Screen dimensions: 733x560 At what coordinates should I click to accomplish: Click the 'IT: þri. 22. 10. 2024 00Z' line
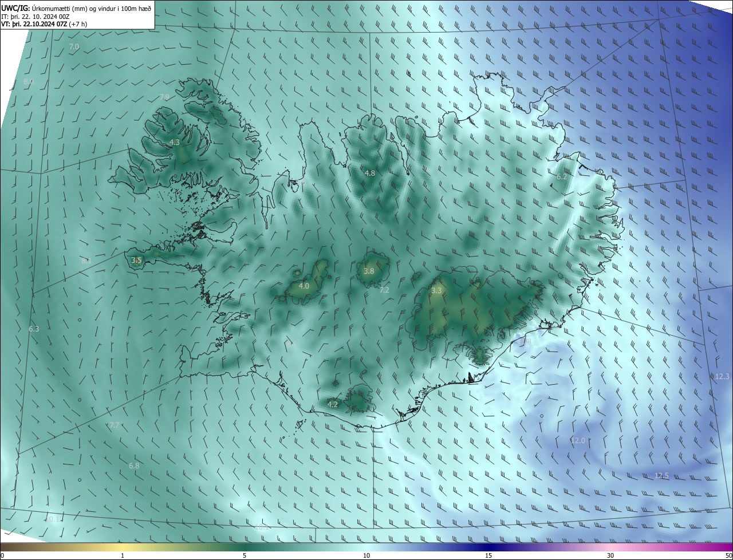(36, 17)
